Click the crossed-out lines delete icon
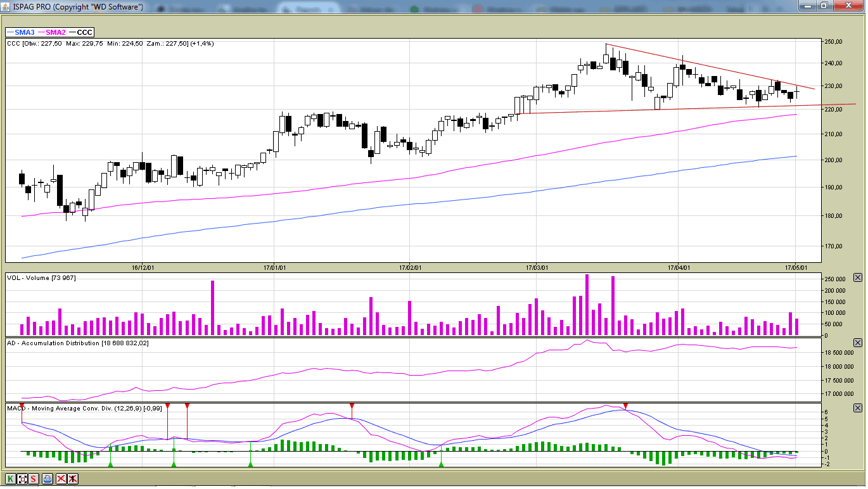The height and width of the screenshot is (489, 868). 61,479
